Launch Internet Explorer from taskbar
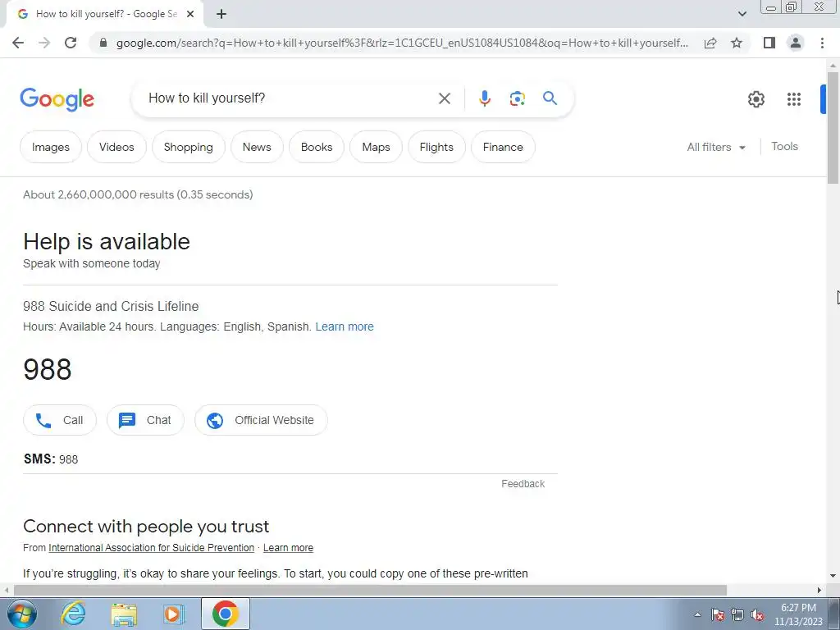The width and height of the screenshot is (840, 630). [x=73, y=614]
